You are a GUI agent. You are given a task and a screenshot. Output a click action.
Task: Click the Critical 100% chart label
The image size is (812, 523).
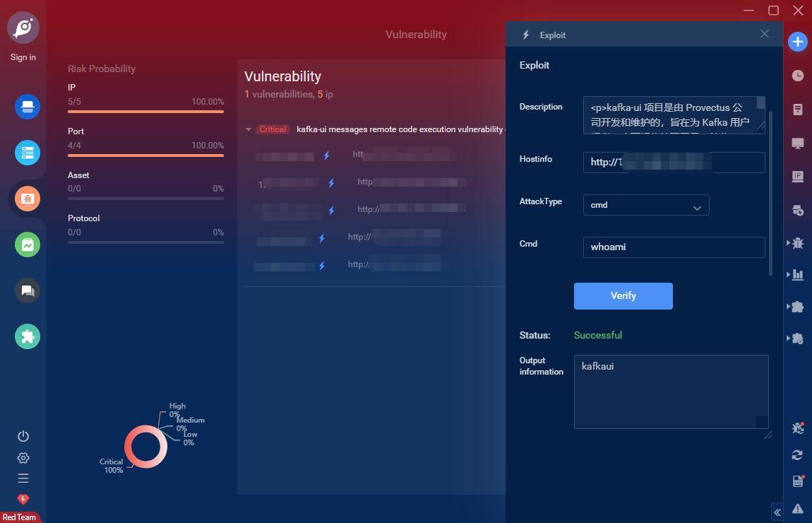(112, 466)
